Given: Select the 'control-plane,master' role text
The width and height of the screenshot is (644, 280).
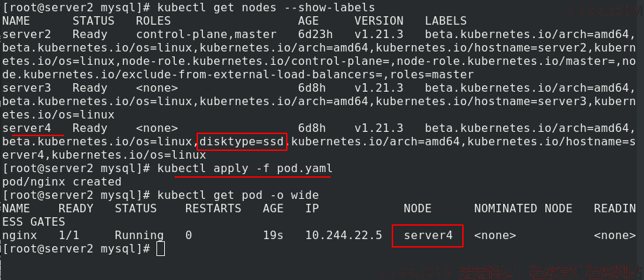Looking at the screenshot, I should (206, 35).
